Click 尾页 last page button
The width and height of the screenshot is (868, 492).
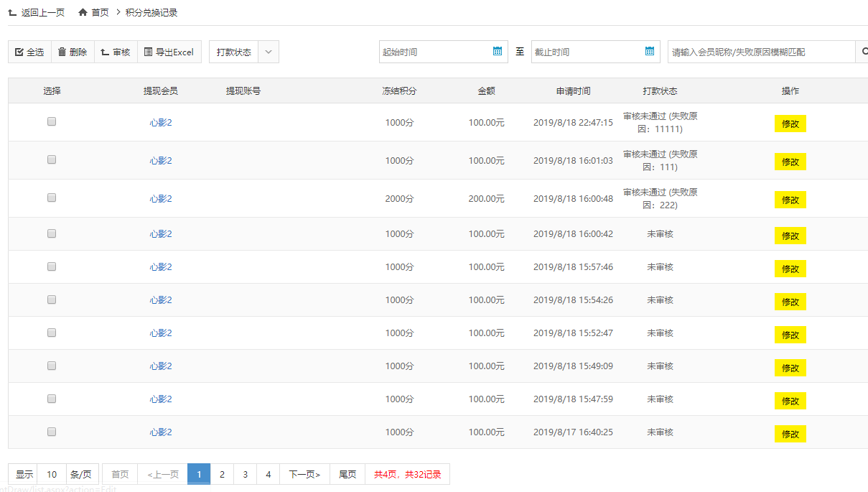pyautogui.click(x=347, y=474)
